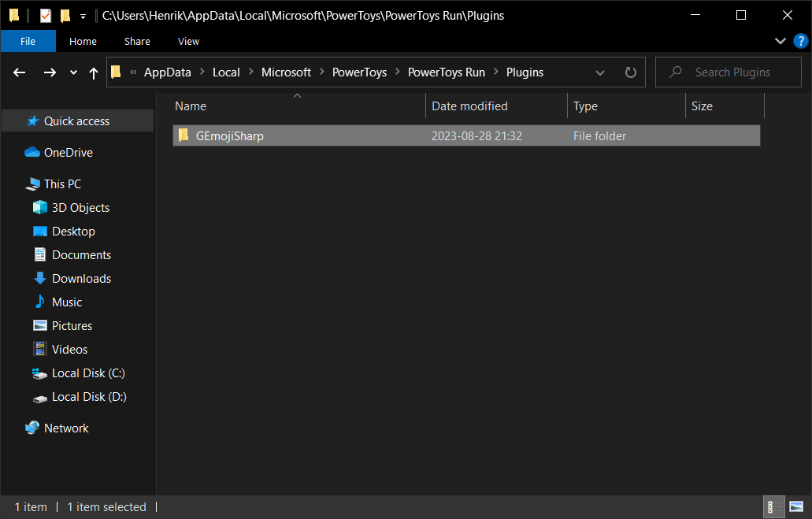The image size is (812, 519).
Task: Maximize the File Explorer window
Action: pyautogui.click(x=741, y=16)
